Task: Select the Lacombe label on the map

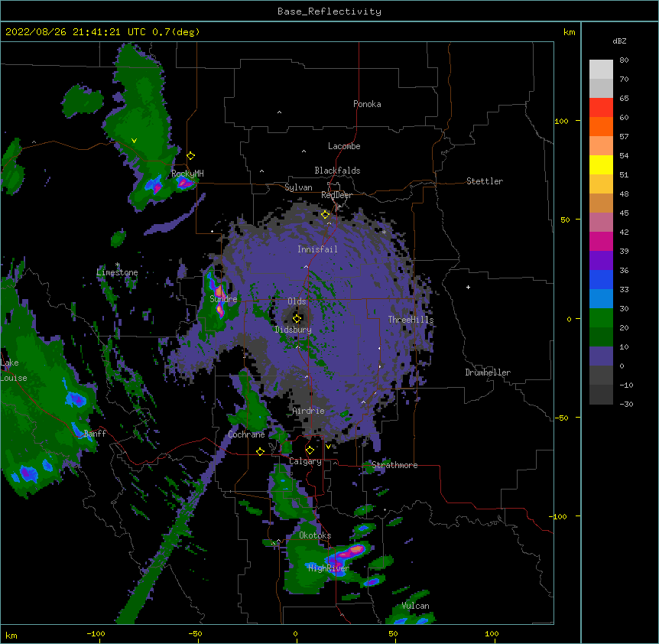Action: (344, 146)
